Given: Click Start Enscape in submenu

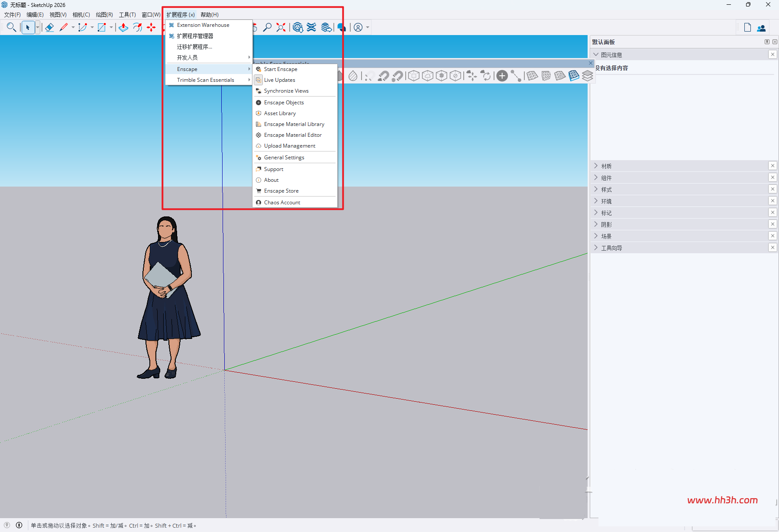Looking at the screenshot, I should 294,69.
